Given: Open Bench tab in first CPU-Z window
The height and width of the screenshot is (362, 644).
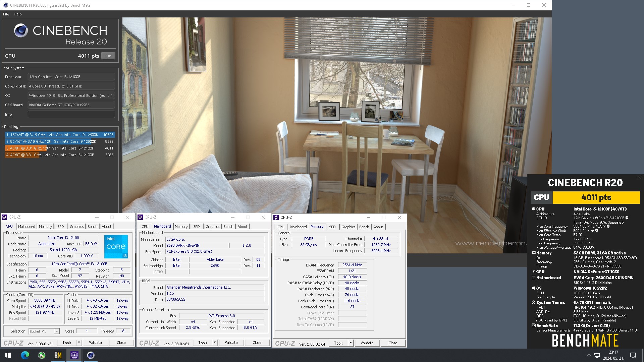Looking at the screenshot, I should pyautogui.click(x=93, y=227).
